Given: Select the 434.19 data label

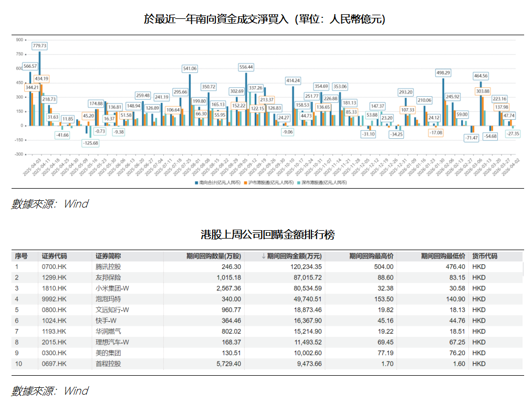Looking at the screenshot, I should [41, 79].
